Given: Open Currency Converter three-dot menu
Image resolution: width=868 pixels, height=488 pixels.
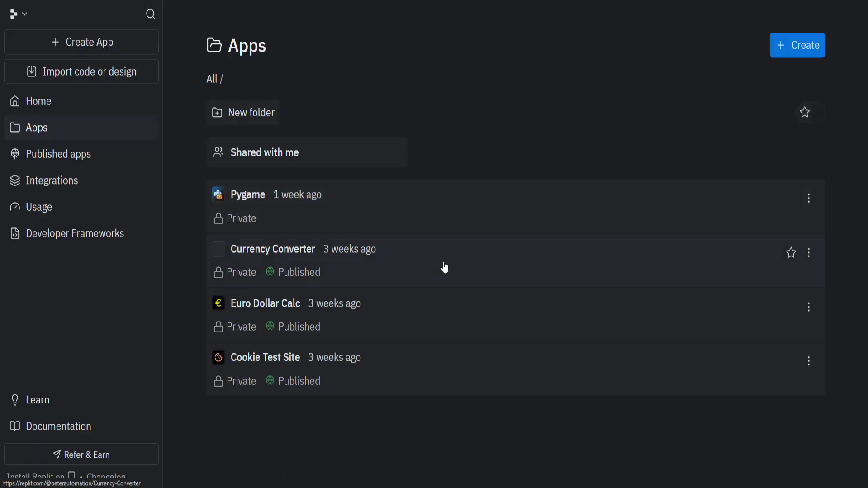Looking at the screenshot, I should pyautogui.click(x=808, y=253).
